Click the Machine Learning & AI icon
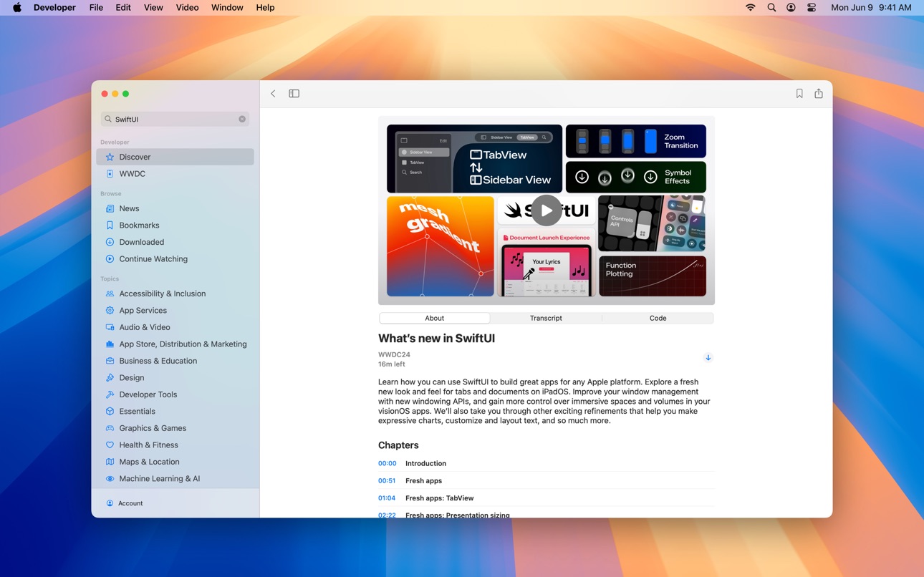 [110, 479]
